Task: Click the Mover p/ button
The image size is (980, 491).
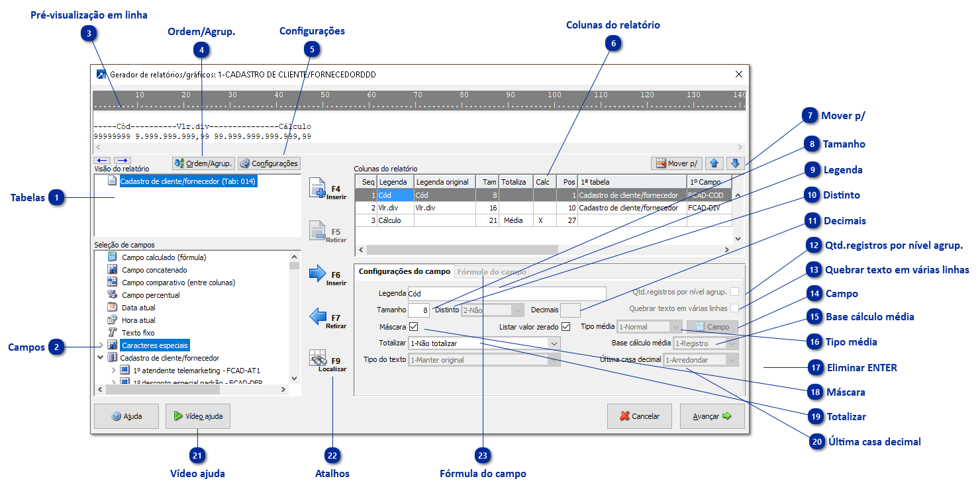Action: click(x=676, y=163)
